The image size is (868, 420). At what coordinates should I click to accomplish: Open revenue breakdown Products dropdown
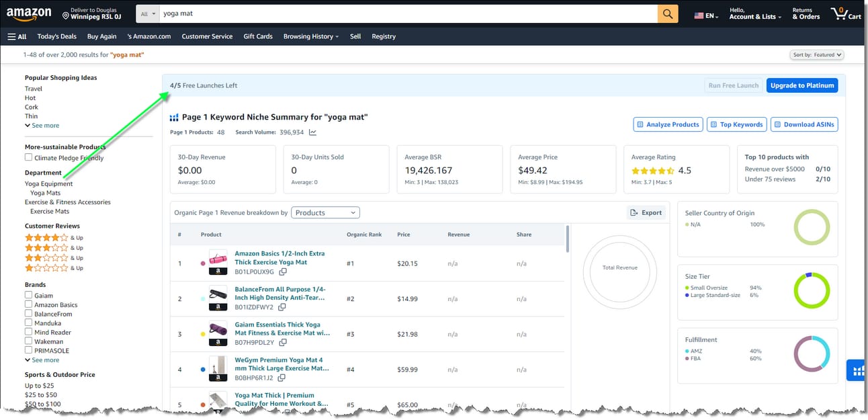click(x=325, y=212)
